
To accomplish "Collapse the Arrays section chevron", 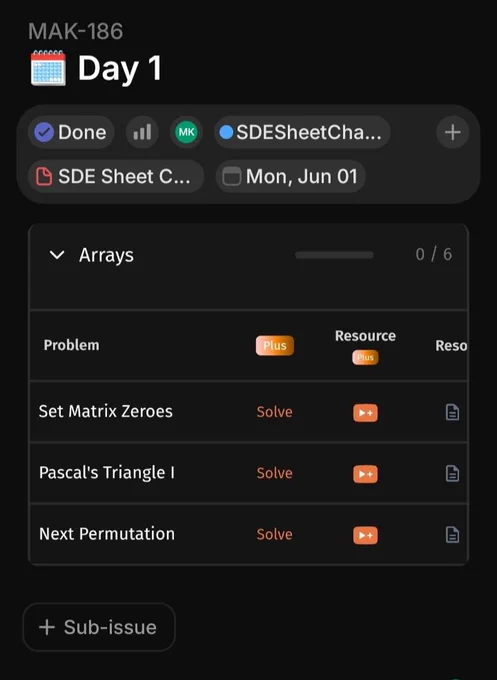I will (57, 255).
